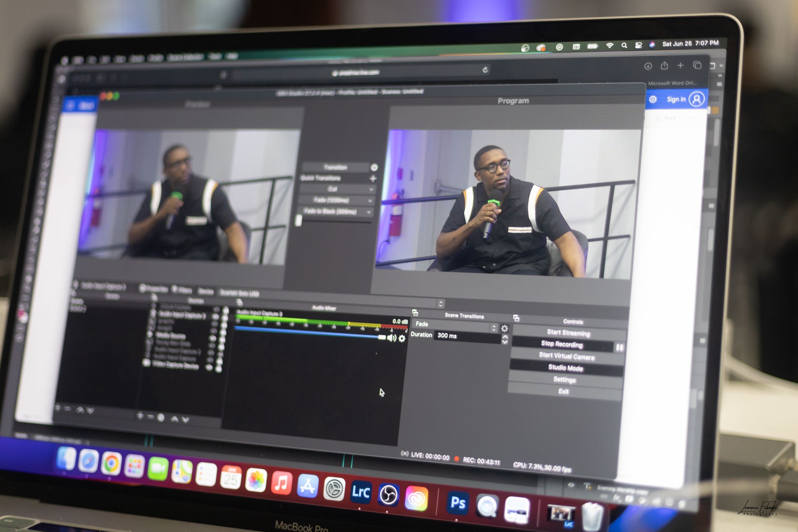Open the Trash in the Dock
This screenshot has width=798, height=532.
[593, 517]
